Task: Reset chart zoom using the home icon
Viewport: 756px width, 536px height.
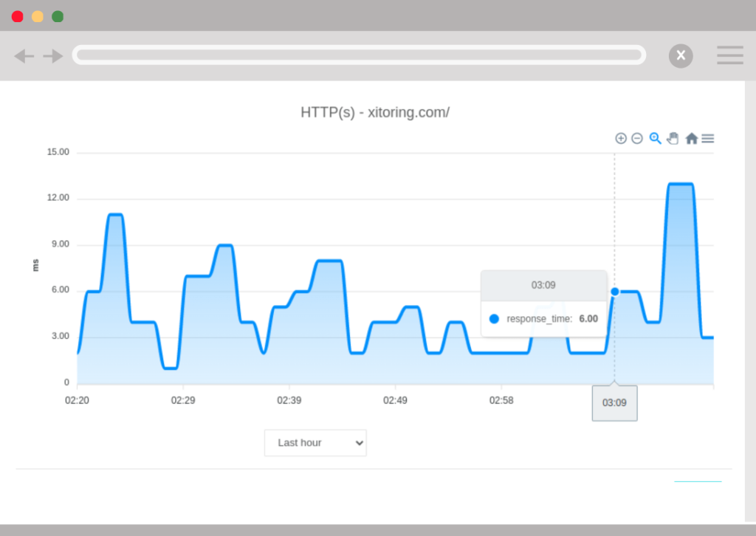Action: [x=691, y=138]
